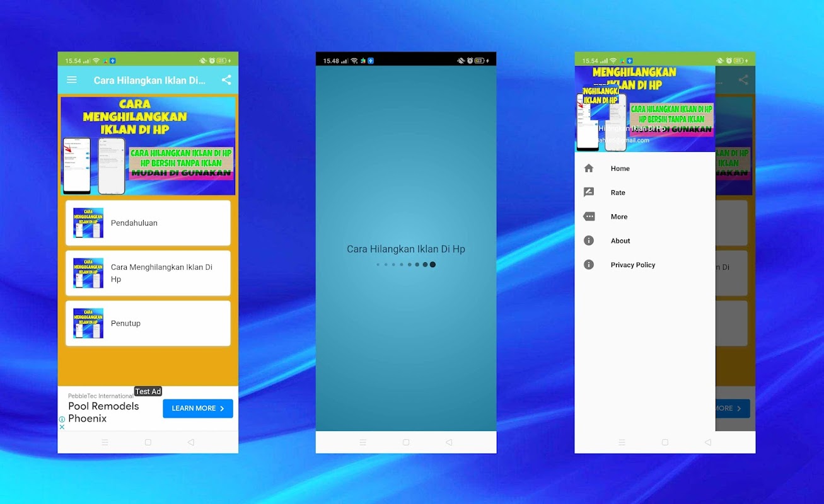Open the Pendahuluan list entry
824x504 pixels.
point(148,223)
